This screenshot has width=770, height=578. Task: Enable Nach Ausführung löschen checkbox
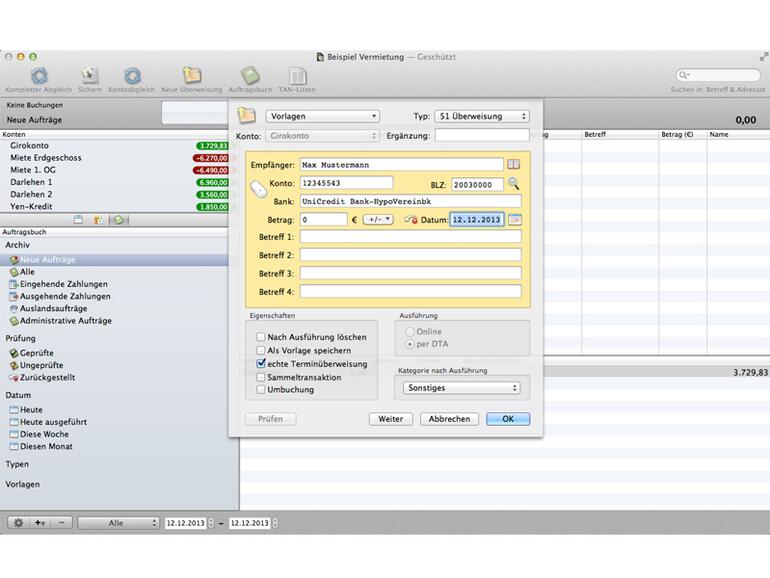click(261, 338)
